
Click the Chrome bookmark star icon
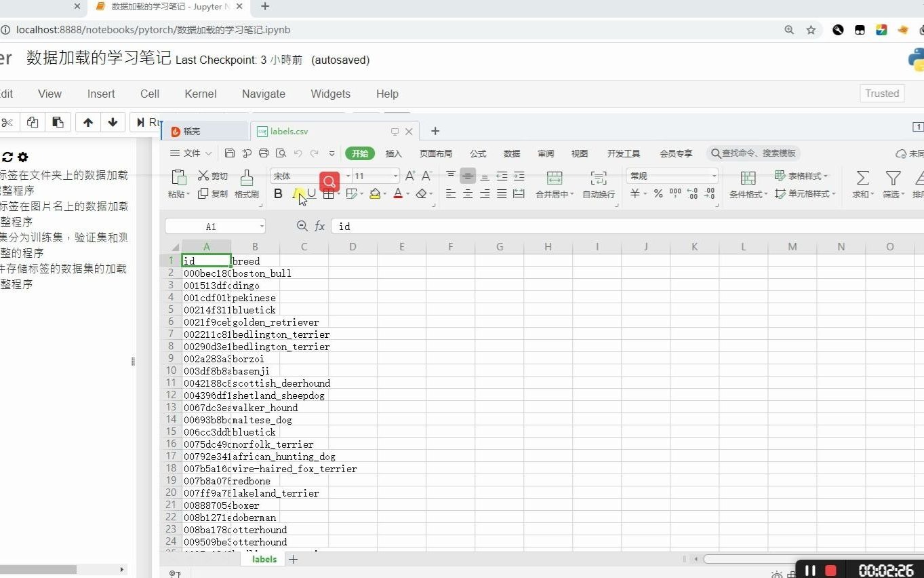coord(811,30)
